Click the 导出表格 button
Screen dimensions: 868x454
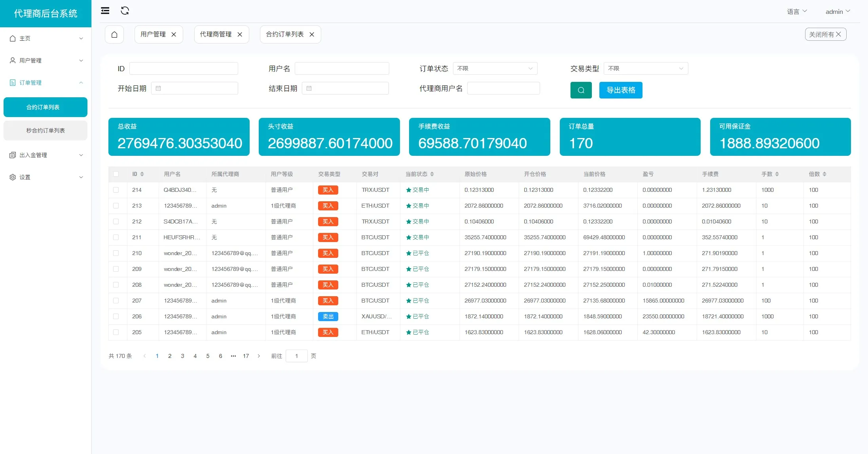pos(620,90)
